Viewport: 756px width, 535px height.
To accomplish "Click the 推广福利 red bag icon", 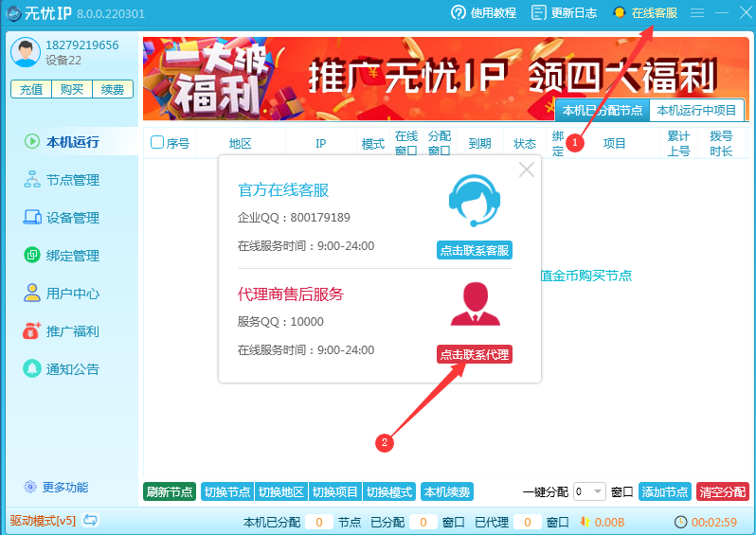I will click(x=32, y=330).
